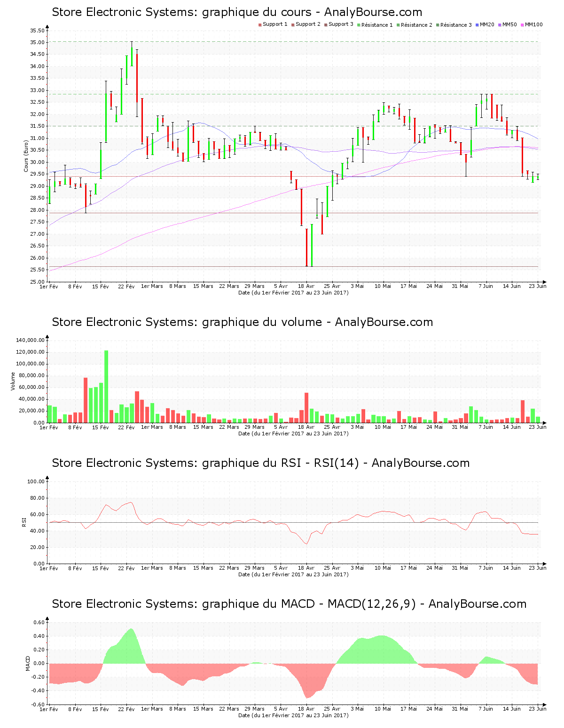Click -0.20 on the MACD axis
This screenshot has width=564, height=728.
pyautogui.click(x=39, y=677)
